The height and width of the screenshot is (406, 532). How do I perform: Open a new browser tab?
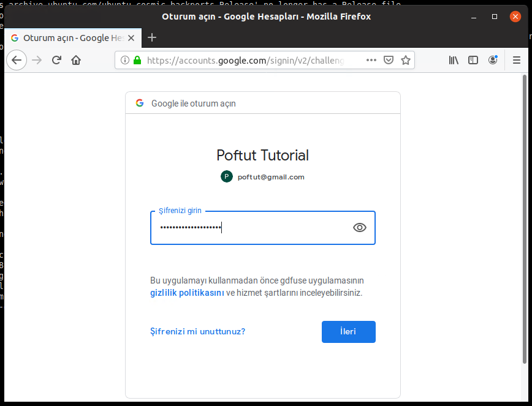pyautogui.click(x=151, y=37)
